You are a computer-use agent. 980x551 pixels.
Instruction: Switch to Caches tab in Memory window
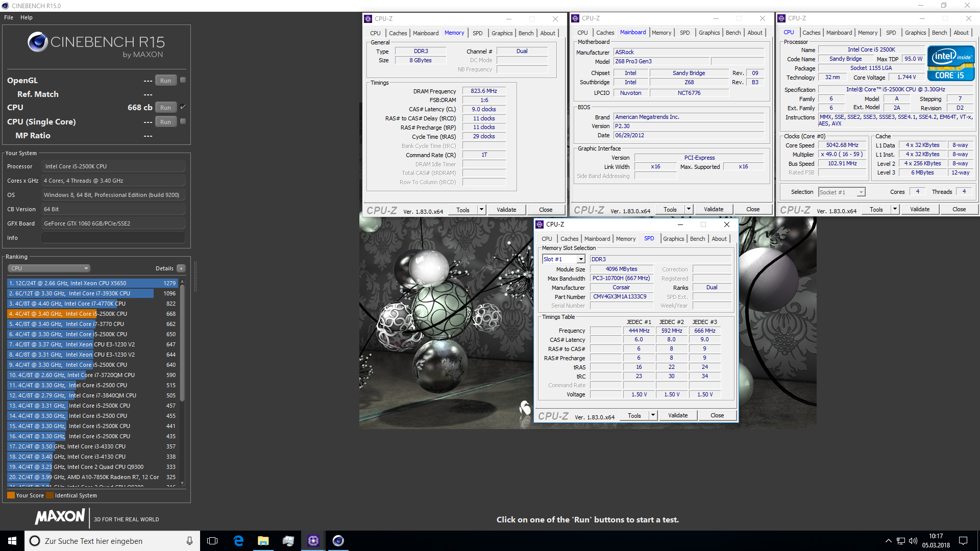[398, 33]
